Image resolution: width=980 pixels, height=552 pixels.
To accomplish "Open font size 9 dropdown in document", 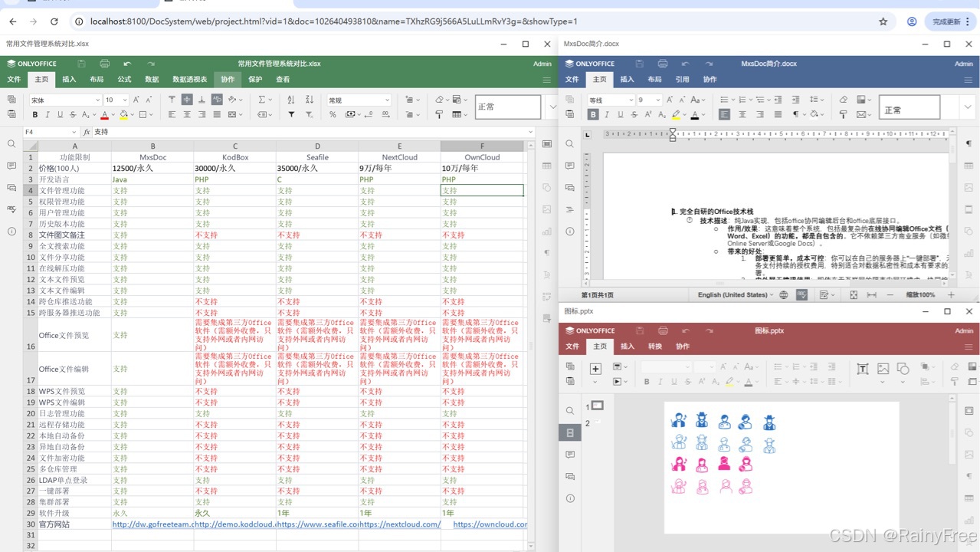I will coord(658,100).
